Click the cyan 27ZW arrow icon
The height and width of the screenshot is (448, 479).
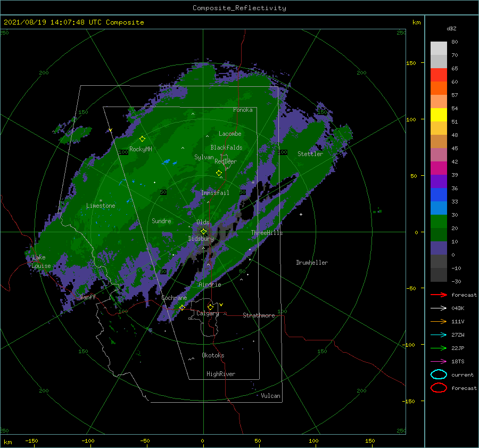[x=439, y=335]
